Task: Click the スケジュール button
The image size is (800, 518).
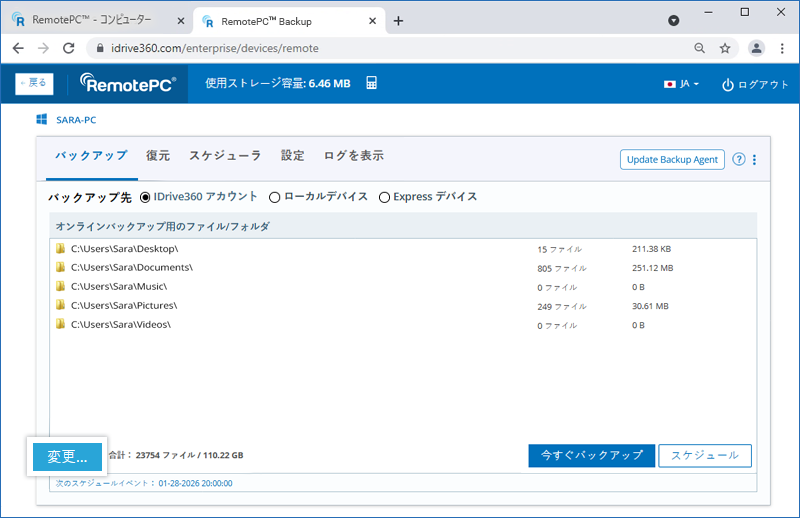Action: pyautogui.click(x=705, y=455)
